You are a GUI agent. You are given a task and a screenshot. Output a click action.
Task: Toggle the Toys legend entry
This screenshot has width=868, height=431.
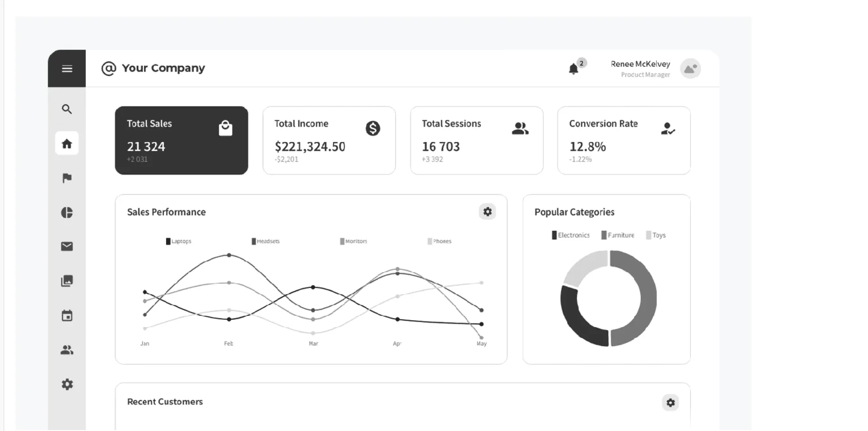[656, 235]
